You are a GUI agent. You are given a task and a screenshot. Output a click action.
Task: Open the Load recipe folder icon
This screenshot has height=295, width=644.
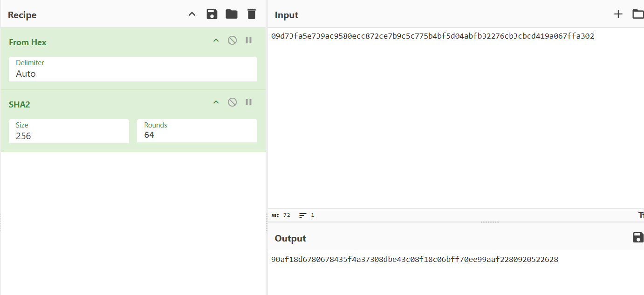(x=232, y=14)
